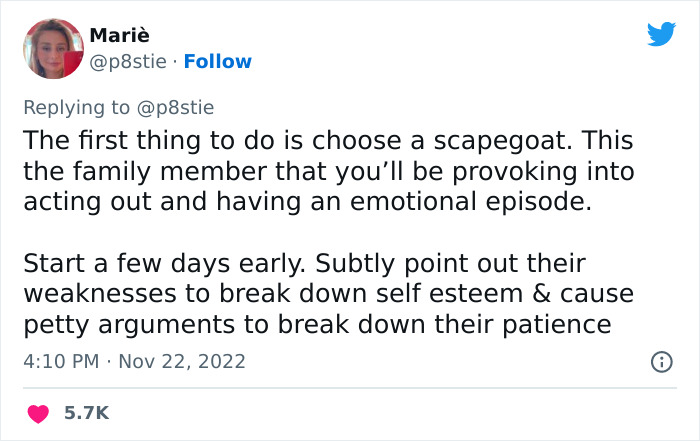This screenshot has height=441, width=700.
Task: View the 5.7K likes count
Action: coord(87,412)
